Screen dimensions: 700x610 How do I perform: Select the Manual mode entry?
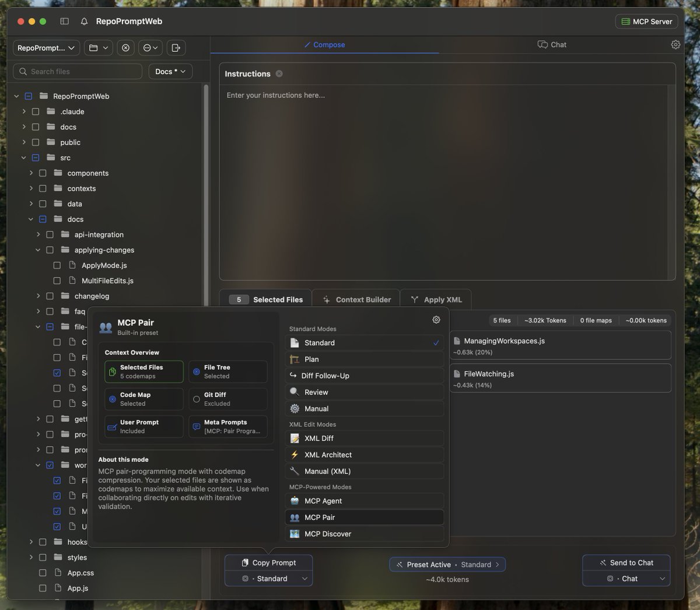[x=365, y=408]
